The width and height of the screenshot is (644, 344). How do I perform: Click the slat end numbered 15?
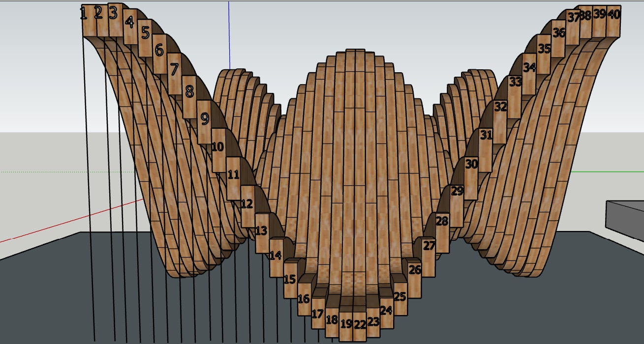click(290, 280)
